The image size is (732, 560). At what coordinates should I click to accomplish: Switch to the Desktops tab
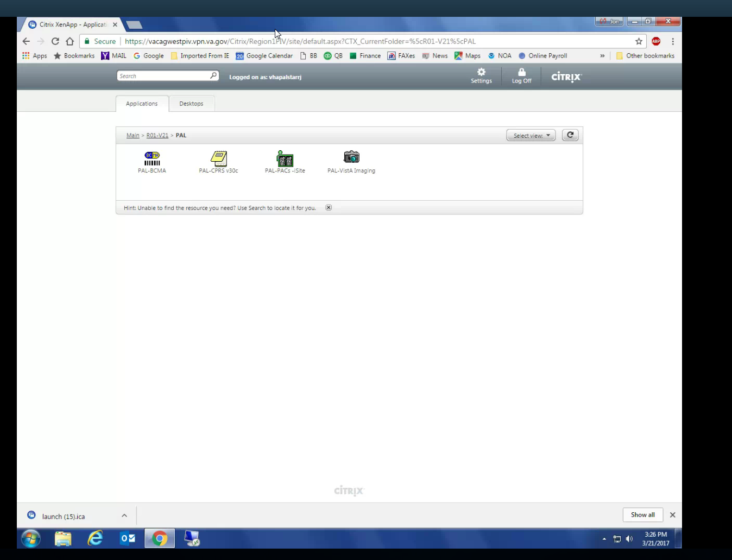[191, 104]
